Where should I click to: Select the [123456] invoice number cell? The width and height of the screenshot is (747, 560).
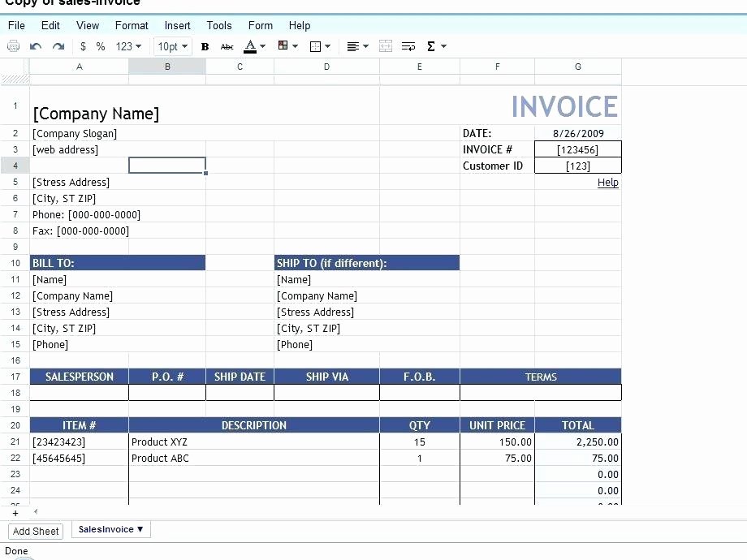578,149
